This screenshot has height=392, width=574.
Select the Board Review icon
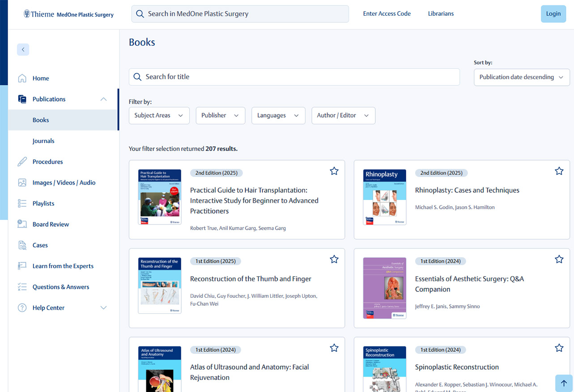21,224
